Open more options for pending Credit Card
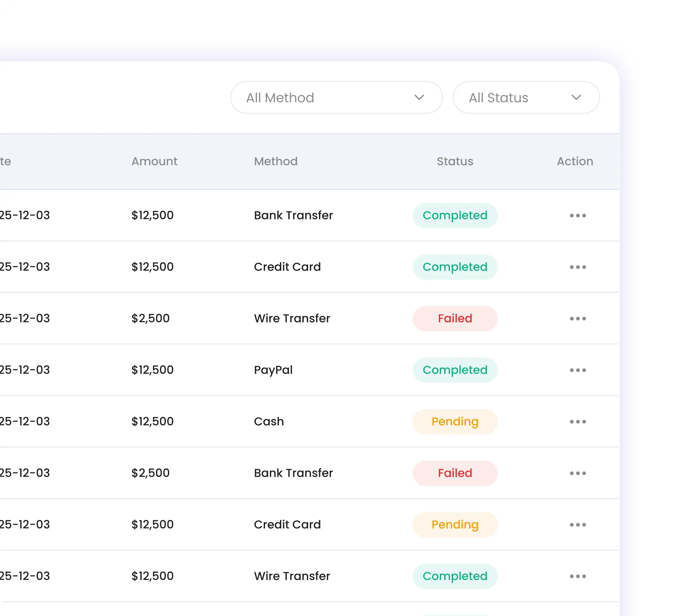This screenshot has height=616, width=679. pyautogui.click(x=578, y=525)
